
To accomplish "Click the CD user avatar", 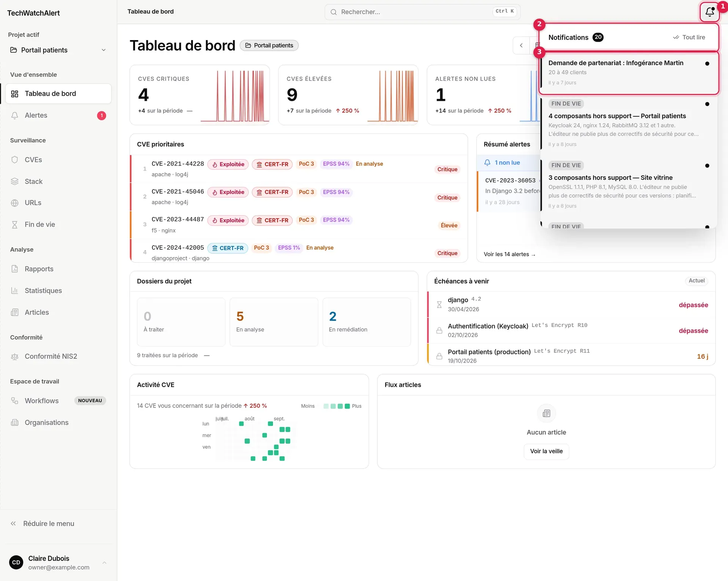I will click(16, 562).
